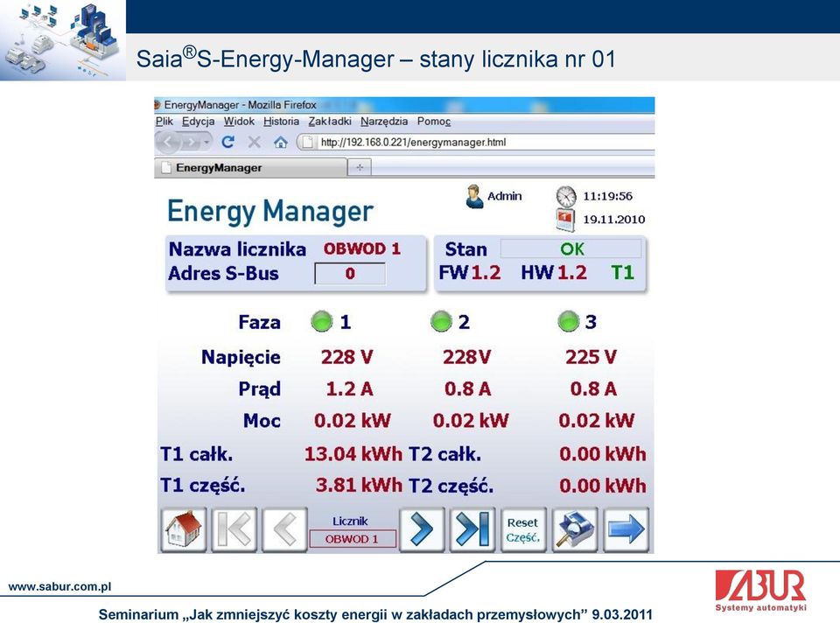The width and height of the screenshot is (840, 623).
Task: Click the Energy Manager title
Action: pos(270,211)
